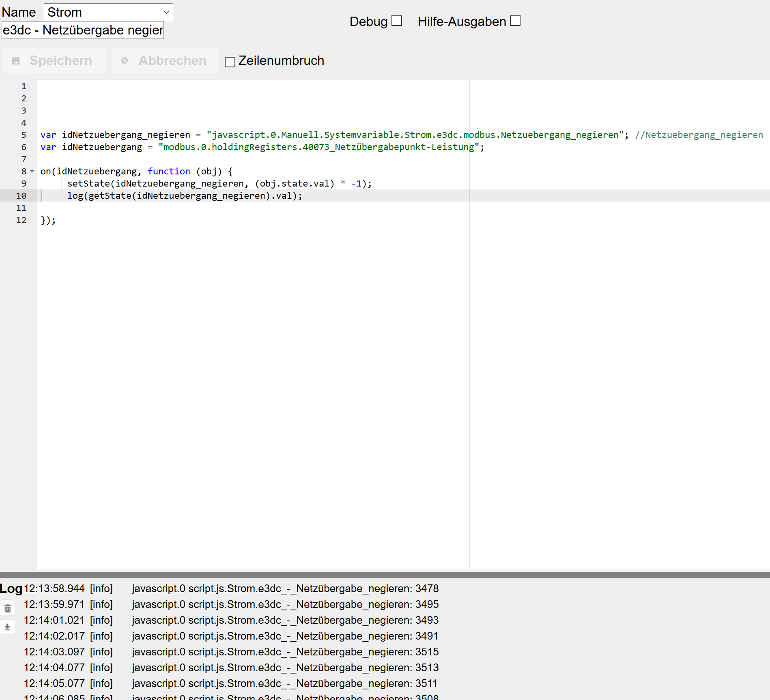770x700 pixels.
Task: Click the log entry ending in 3511
Action: (231, 683)
